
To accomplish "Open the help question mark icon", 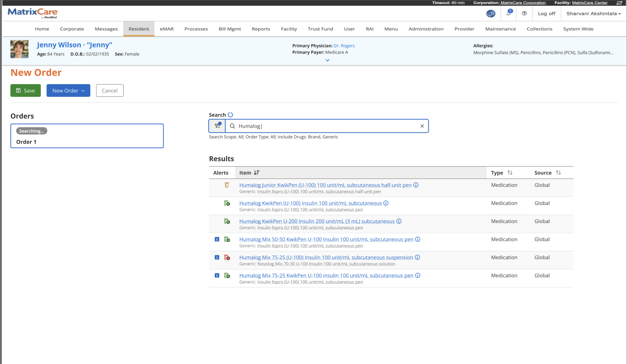I will pyautogui.click(x=524, y=13).
